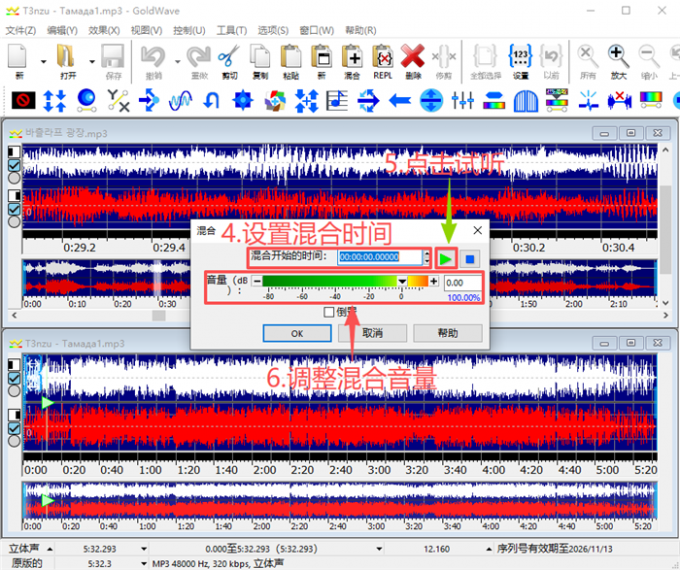This screenshot has width=680, height=570.
Task: Click the green play preview button in mix dialog
Action: coord(447,258)
